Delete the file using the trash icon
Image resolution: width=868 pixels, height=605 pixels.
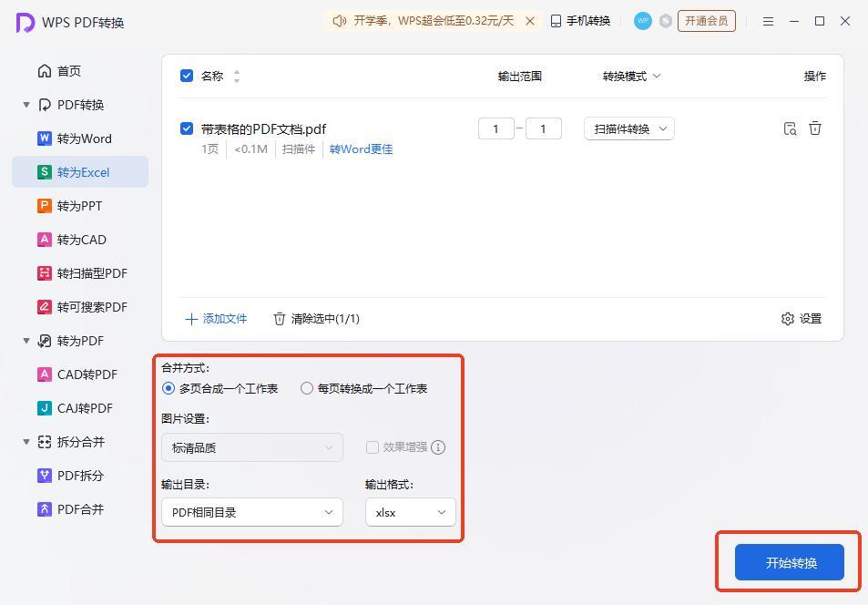coord(815,128)
